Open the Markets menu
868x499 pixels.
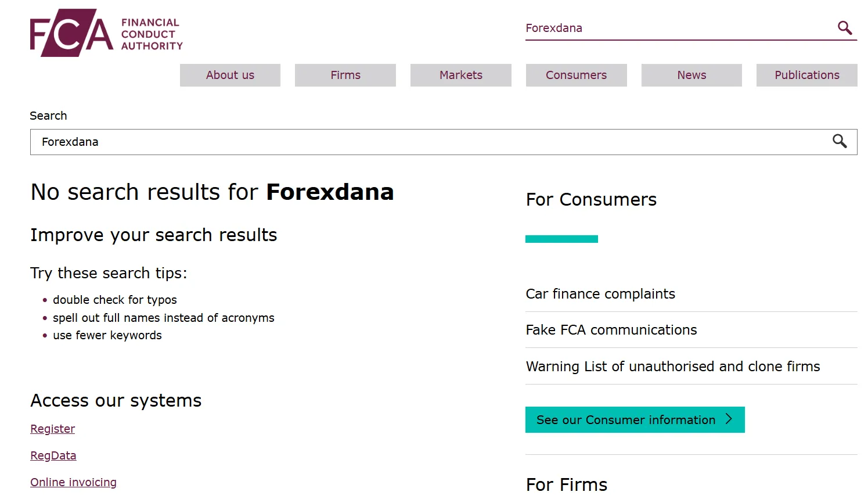461,75
